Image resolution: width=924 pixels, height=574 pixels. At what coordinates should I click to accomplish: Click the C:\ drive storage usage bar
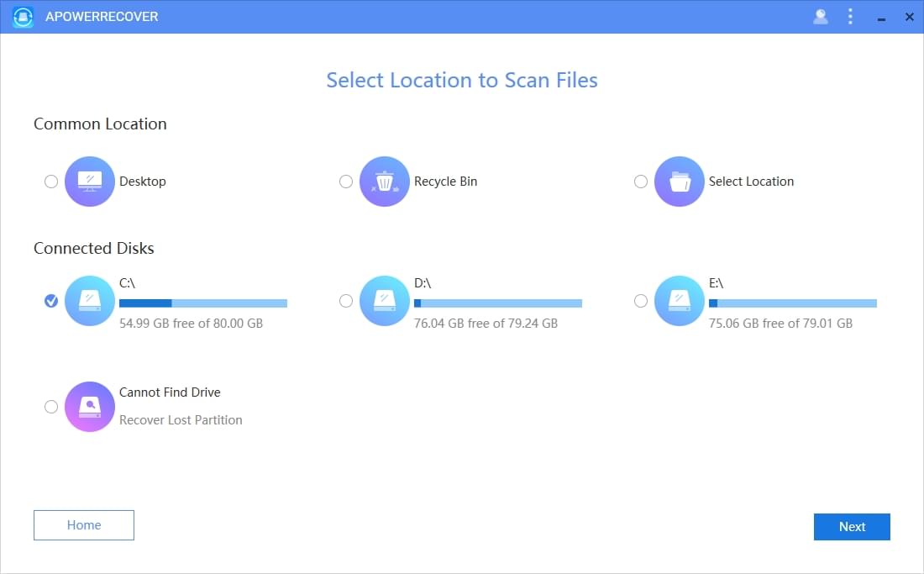click(x=203, y=302)
